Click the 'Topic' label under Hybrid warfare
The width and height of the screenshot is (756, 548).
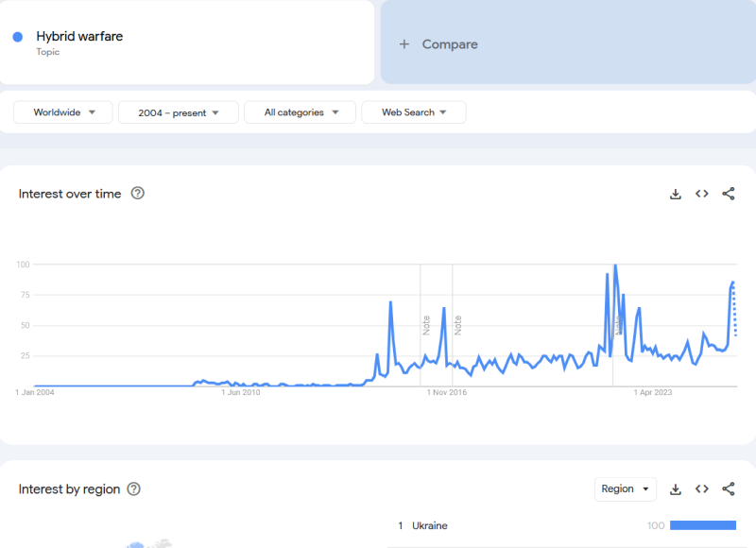click(x=48, y=52)
